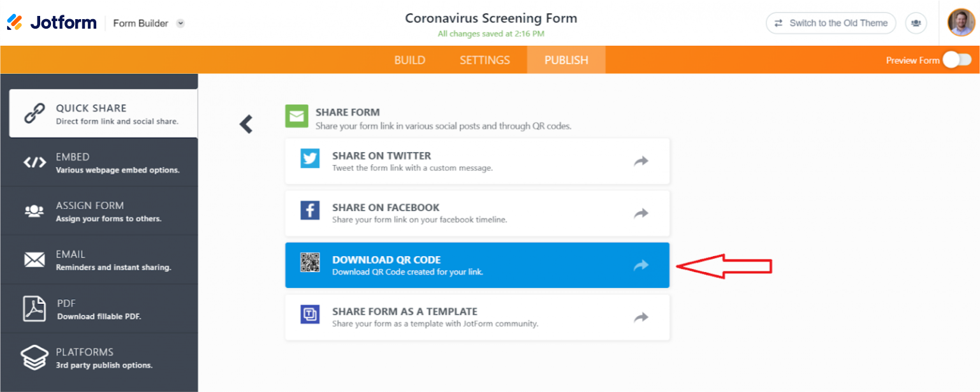Click the PDF file sidebar icon
Screen dimensions: 980x392
pyautogui.click(x=34, y=309)
